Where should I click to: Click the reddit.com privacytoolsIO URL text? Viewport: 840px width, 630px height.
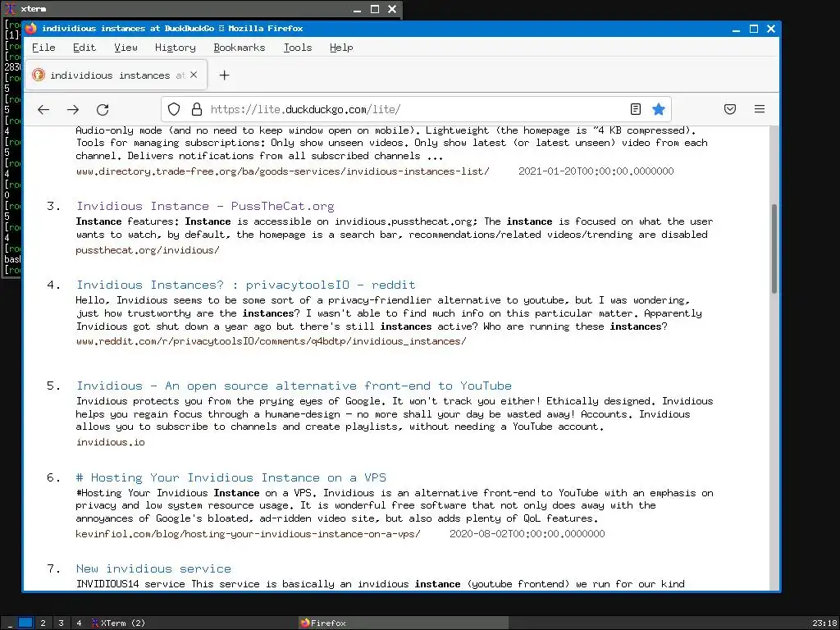point(271,341)
